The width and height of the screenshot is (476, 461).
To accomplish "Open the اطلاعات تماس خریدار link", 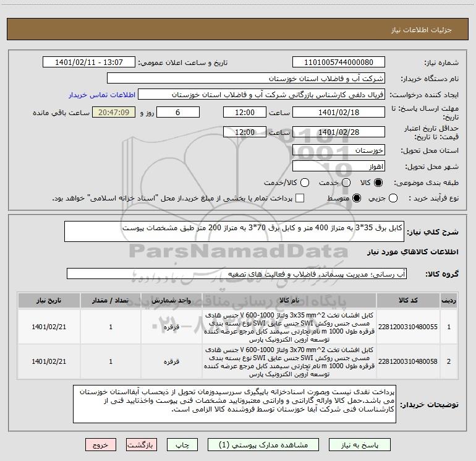I will (102, 95).
